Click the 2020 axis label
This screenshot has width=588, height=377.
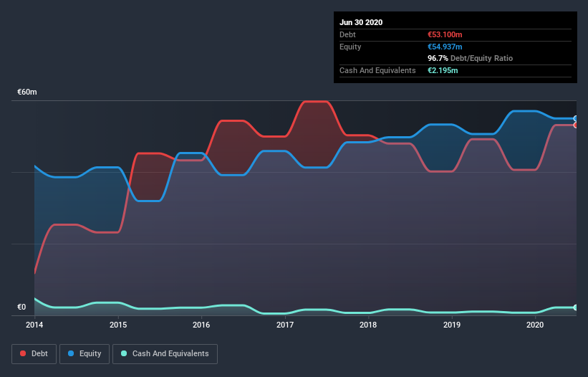[x=535, y=325]
